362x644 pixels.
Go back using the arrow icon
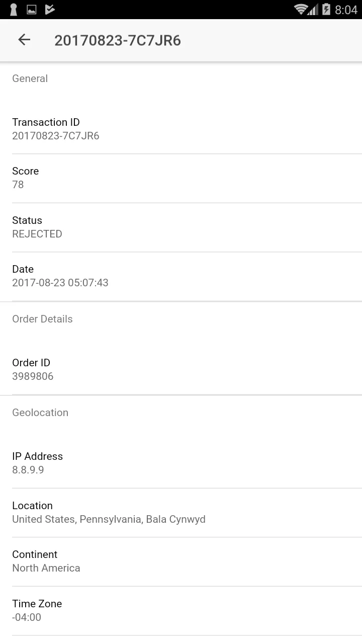pyautogui.click(x=24, y=40)
